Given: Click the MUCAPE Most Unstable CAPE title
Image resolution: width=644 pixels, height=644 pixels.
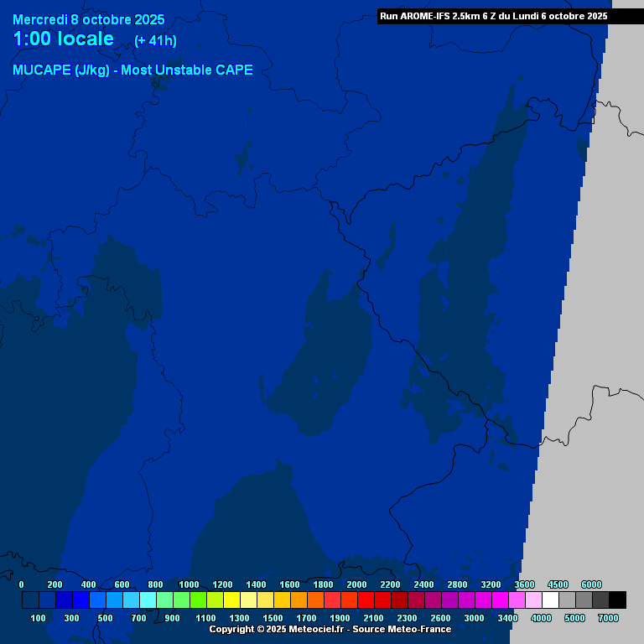Looking at the screenshot, I should pos(132,70).
